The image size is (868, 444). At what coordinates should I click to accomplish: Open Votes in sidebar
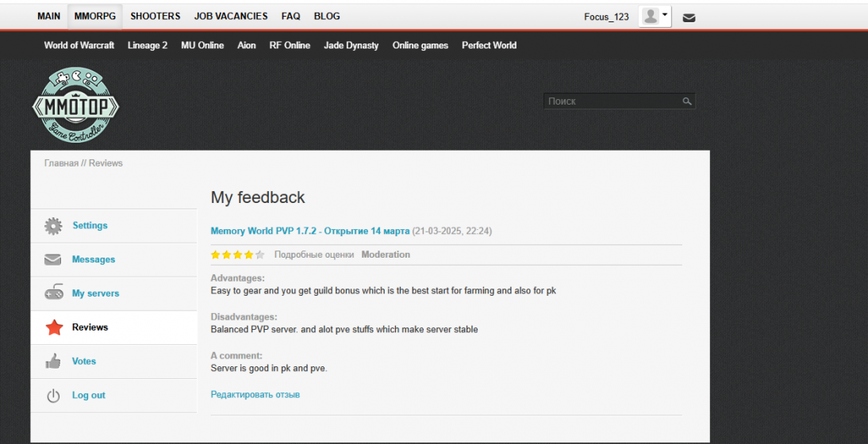tap(84, 362)
